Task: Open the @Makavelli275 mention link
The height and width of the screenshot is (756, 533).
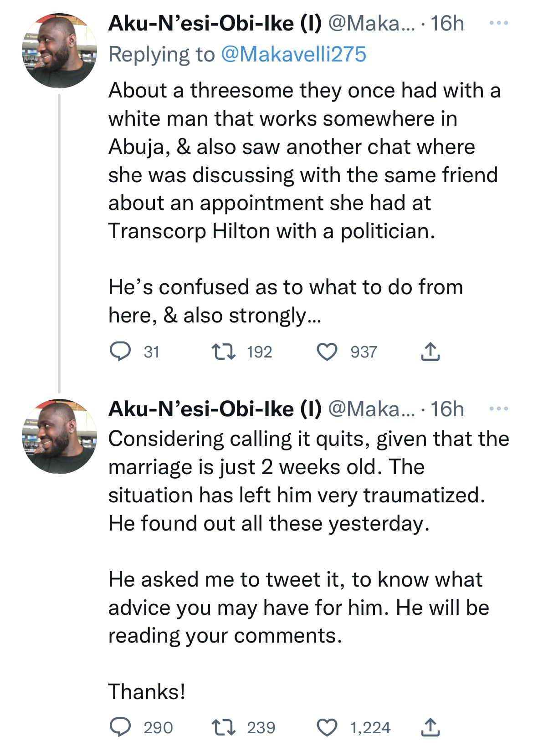Action: [293, 54]
